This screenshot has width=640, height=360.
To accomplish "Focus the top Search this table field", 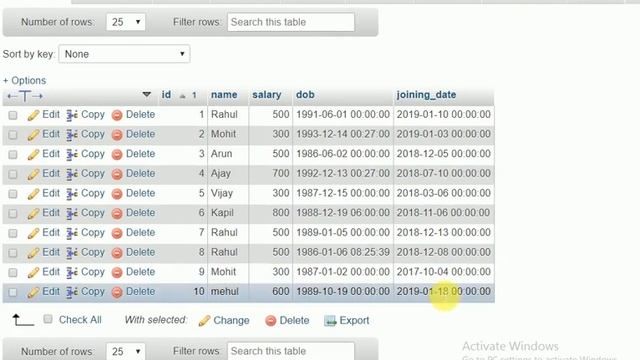I will (291, 22).
